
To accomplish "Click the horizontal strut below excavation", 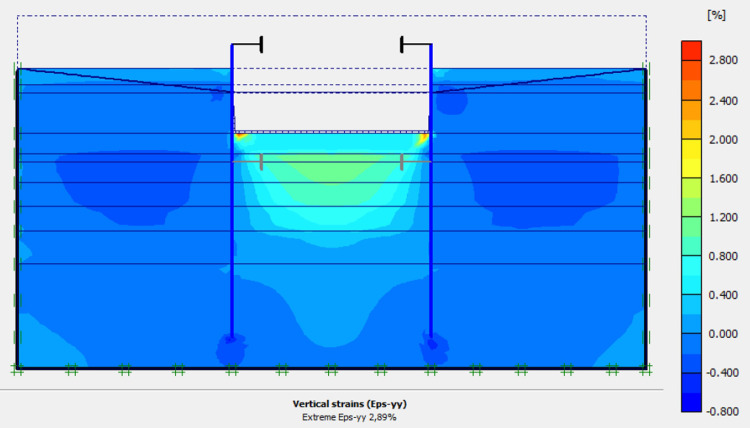I will coord(331,162).
